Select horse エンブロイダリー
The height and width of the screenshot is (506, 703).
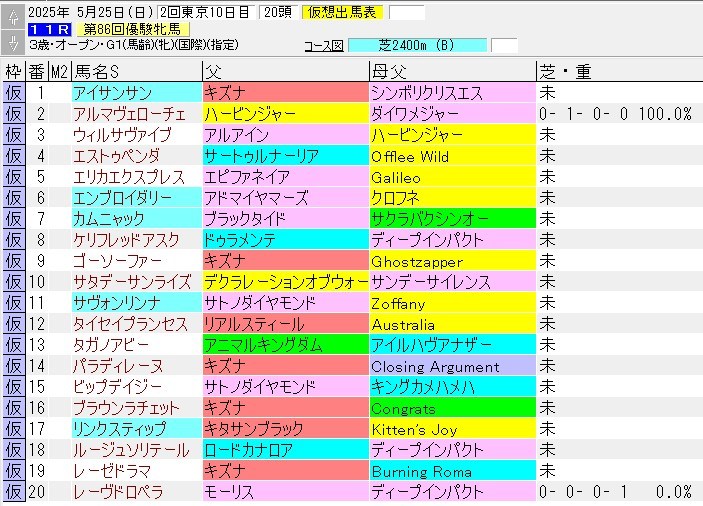click(x=137, y=198)
